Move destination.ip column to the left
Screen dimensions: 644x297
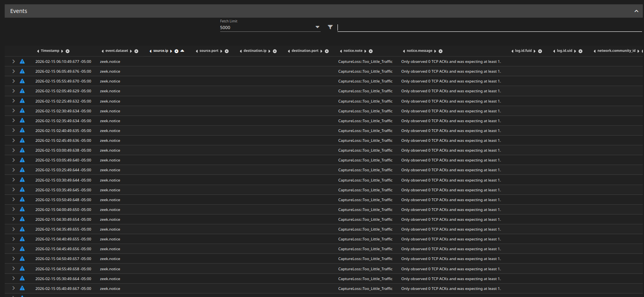click(241, 51)
